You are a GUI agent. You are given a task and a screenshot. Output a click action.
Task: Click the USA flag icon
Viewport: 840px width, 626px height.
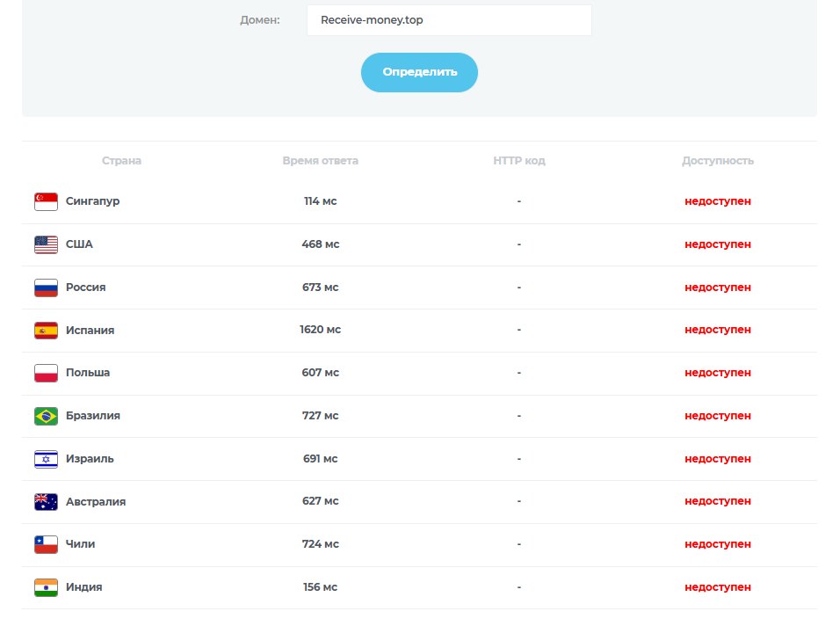pyautogui.click(x=46, y=244)
